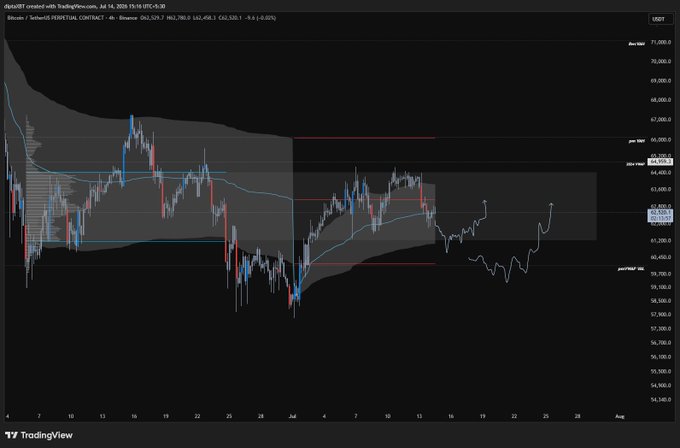Viewport: 680px width, 448px height.
Task: Select the 67,000.0 price axis label
Action: pos(660,120)
